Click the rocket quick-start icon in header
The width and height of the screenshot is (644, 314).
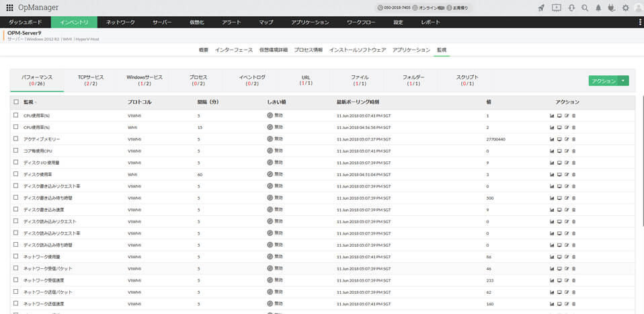pos(542,8)
